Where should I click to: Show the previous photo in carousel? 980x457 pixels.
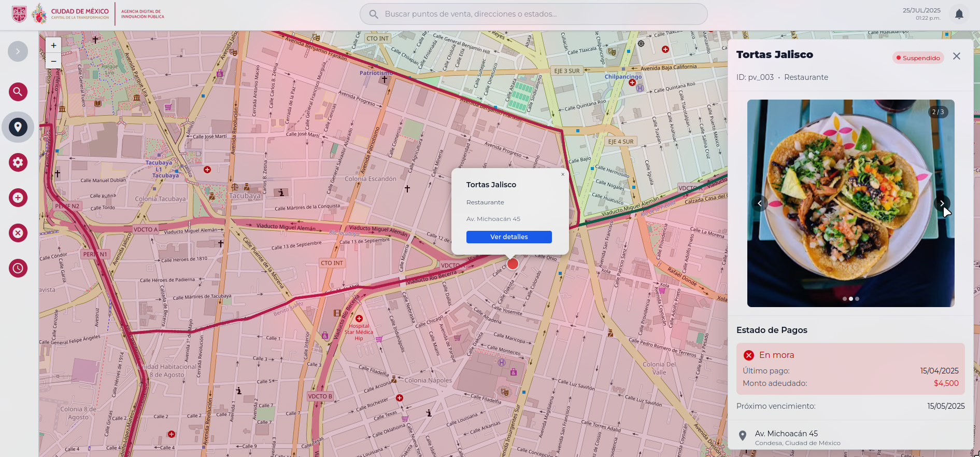pyautogui.click(x=760, y=203)
